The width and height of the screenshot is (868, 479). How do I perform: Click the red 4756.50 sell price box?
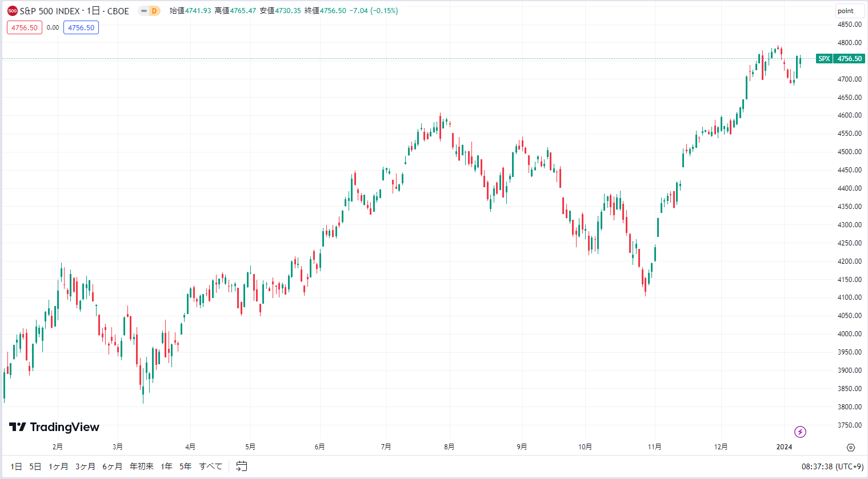pos(25,27)
